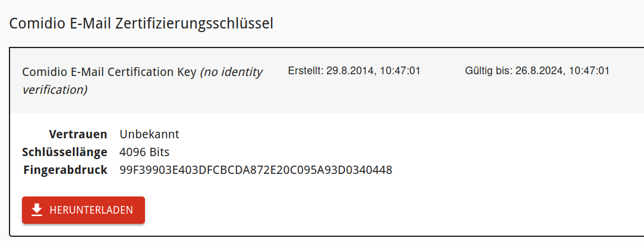Click the Vertrauen label

coord(78,134)
